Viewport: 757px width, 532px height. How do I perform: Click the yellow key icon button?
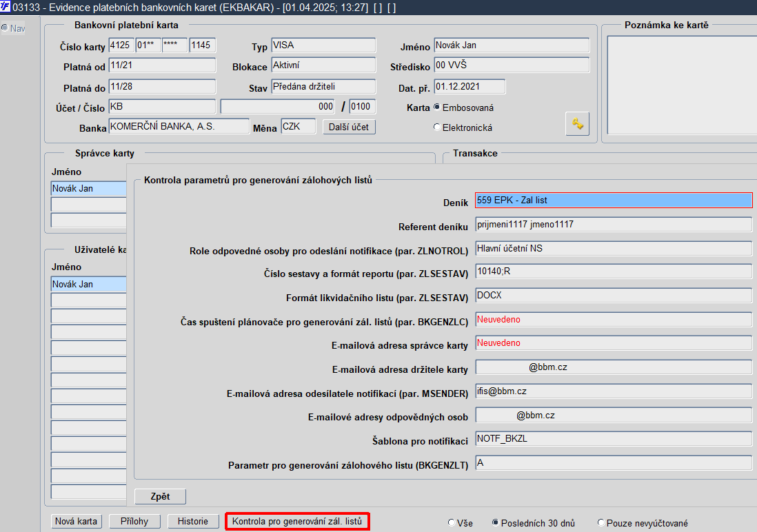[577, 123]
